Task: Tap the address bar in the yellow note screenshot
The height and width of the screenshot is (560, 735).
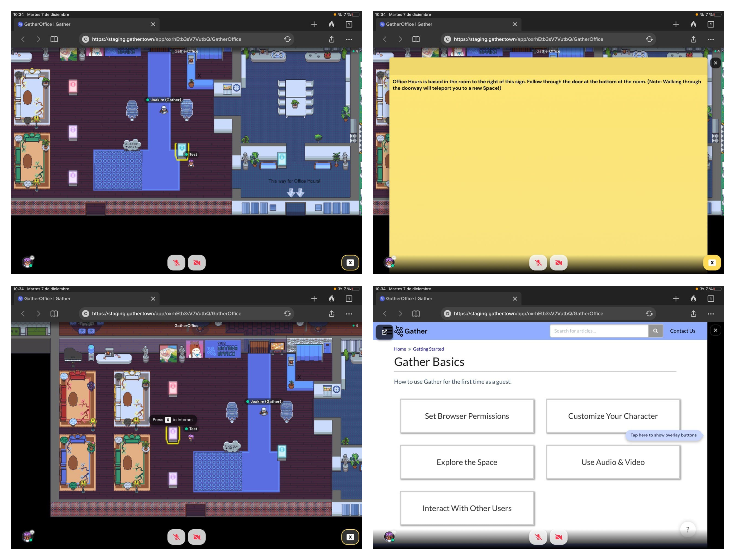Action: point(548,39)
